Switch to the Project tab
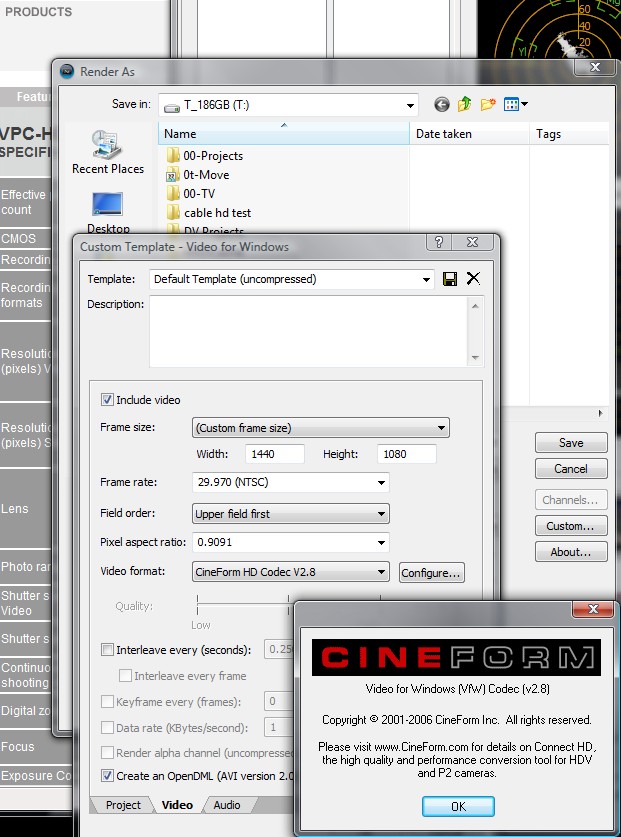The height and width of the screenshot is (837, 621). point(123,805)
